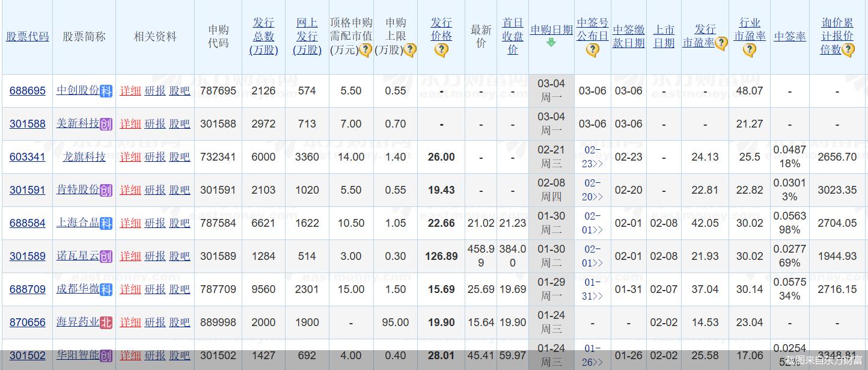Open stock code 603341 link
This screenshot has height=370, width=868.
(28, 157)
